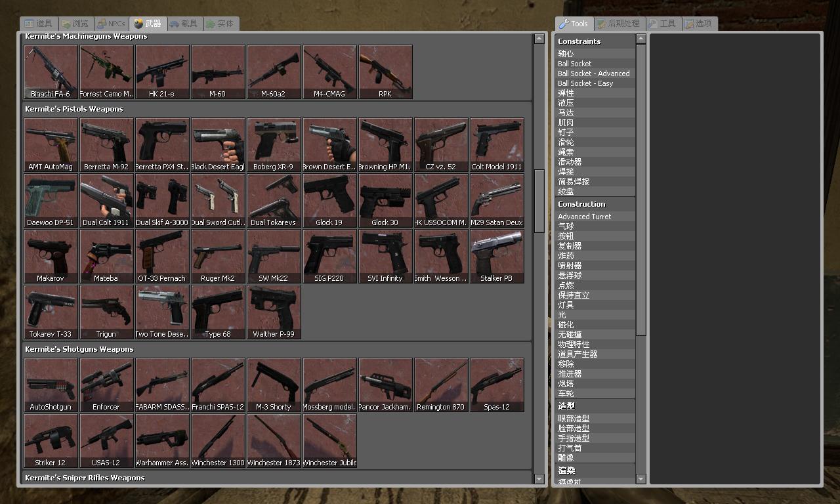This screenshot has height=504, width=840.
Task: Choose the Enforcer shotgun
Action: (x=106, y=385)
